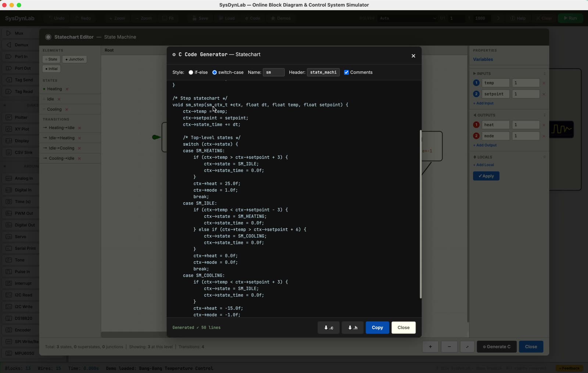Viewport: 588px width, 373px height.
Task: Remove the Idle→Cooling transition via red x
Action: [79, 148]
